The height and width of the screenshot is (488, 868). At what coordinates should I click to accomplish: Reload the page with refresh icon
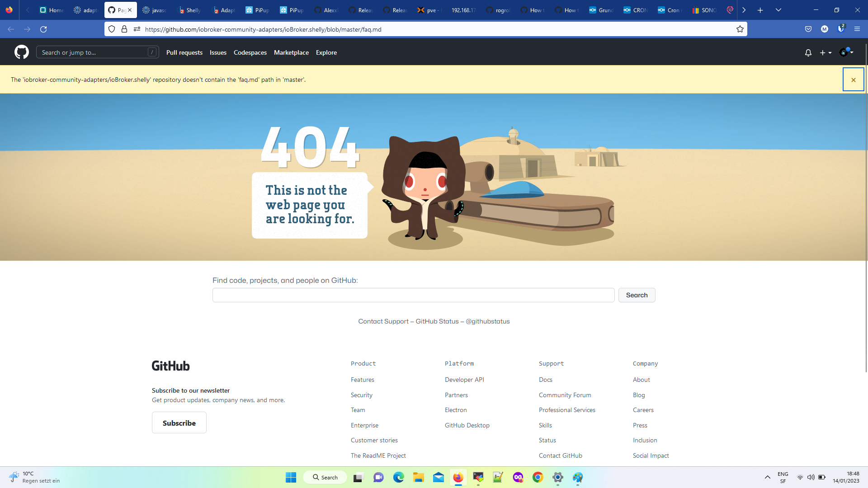pyautogui.click(x=43, y=29)
